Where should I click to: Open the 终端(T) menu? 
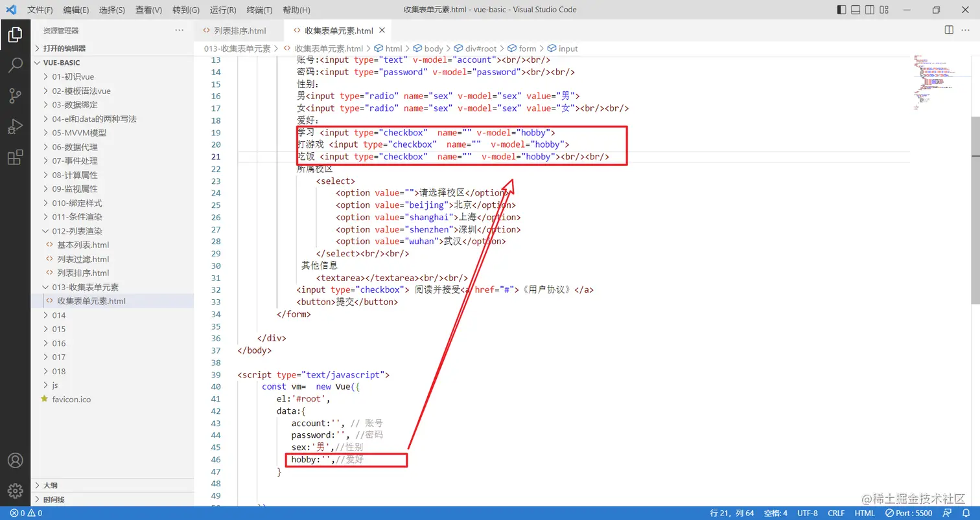click(259, 10)
